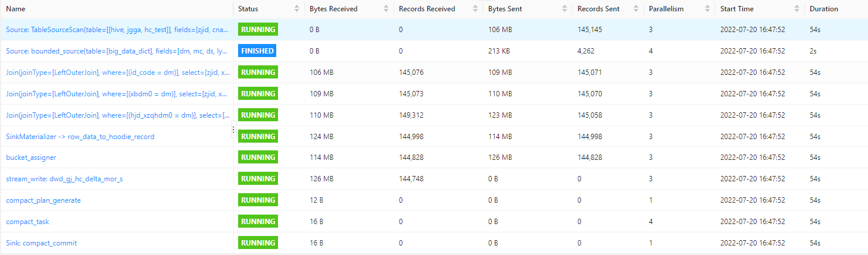Screen dimensions: 868x255
Task: Sort by Status column sort icon
Action: (x=297, y=9)
